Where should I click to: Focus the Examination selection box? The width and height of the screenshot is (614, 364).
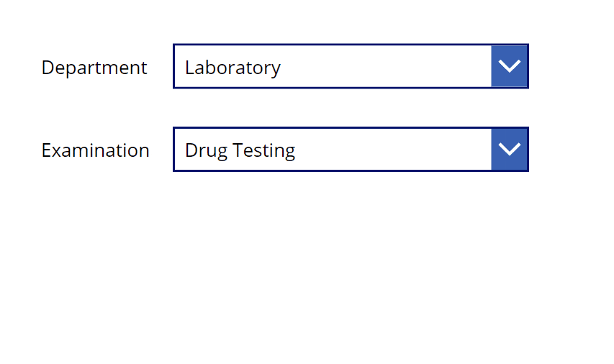[351, 149]
